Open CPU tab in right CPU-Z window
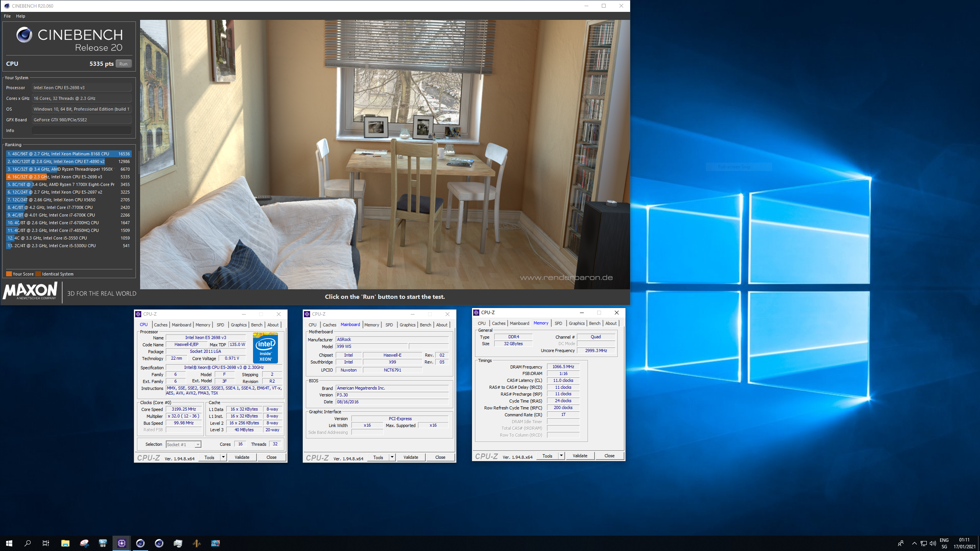Screen dimensions: 980x551 click(x=482, y=323)
